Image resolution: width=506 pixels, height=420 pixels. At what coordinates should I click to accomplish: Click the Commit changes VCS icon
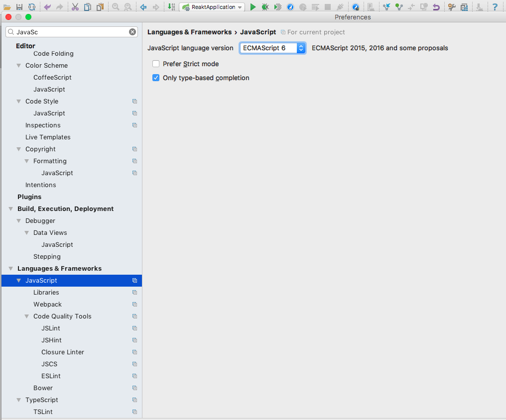399,7
